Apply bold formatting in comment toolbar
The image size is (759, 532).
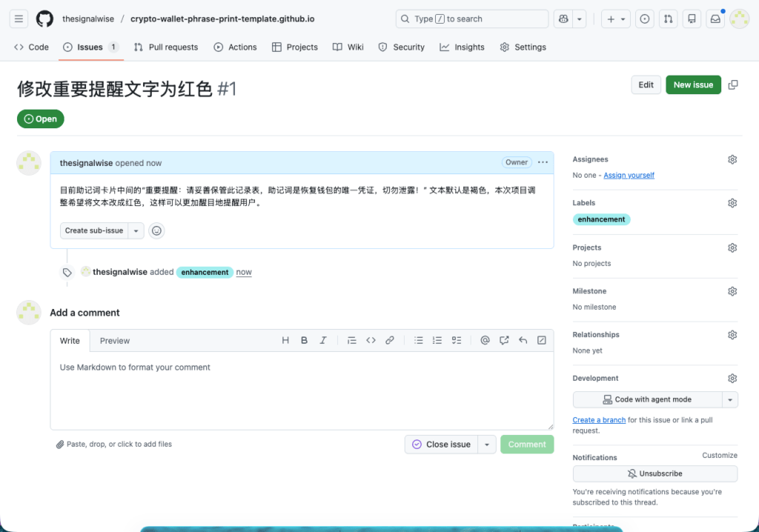[x=304, y=341]
